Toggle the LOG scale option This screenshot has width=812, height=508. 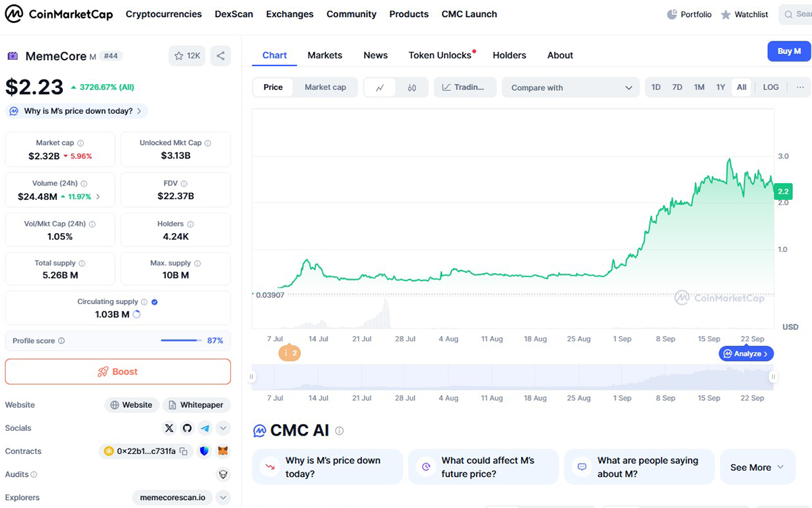click(771, 87)
